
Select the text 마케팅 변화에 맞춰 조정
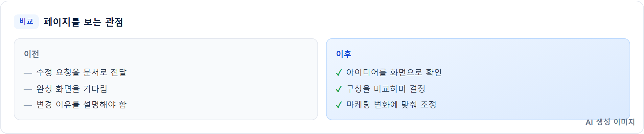point(391,104)
